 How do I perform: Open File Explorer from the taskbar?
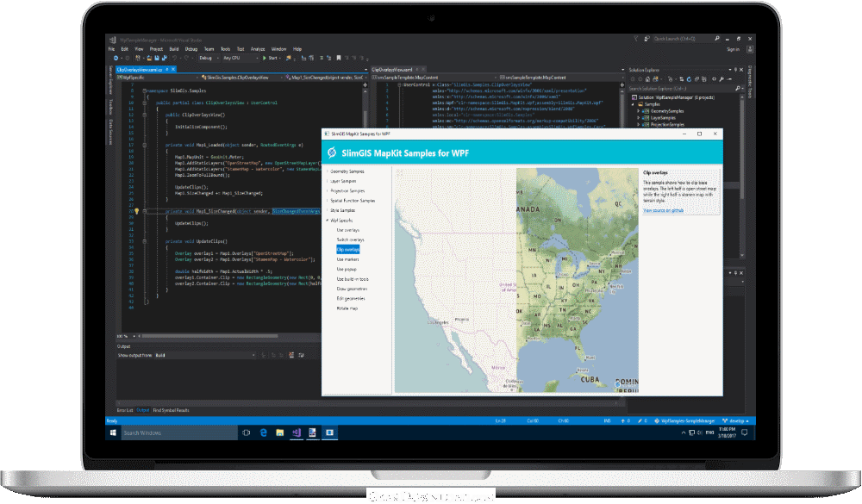pyautogui.click(x=280, y=432)
